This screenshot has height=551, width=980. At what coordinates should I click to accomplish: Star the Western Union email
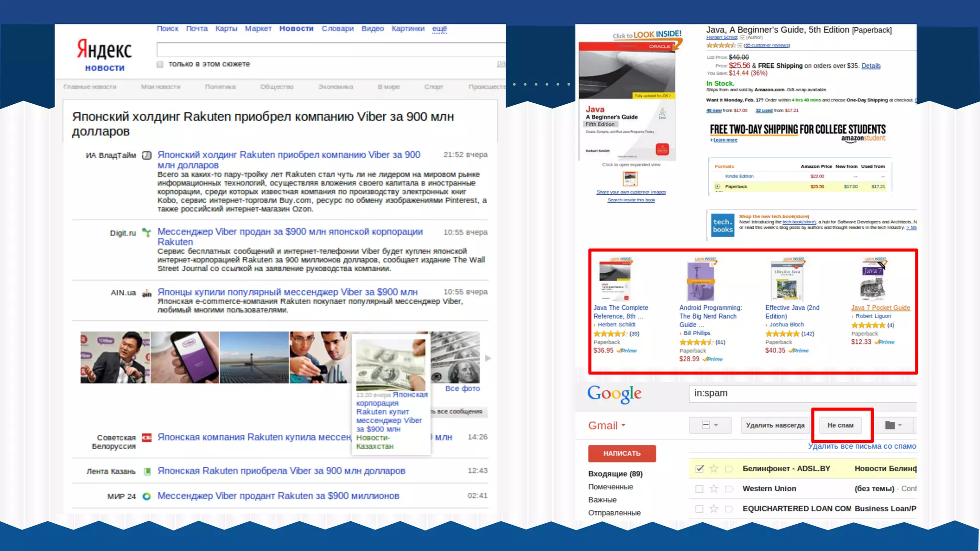713,488
